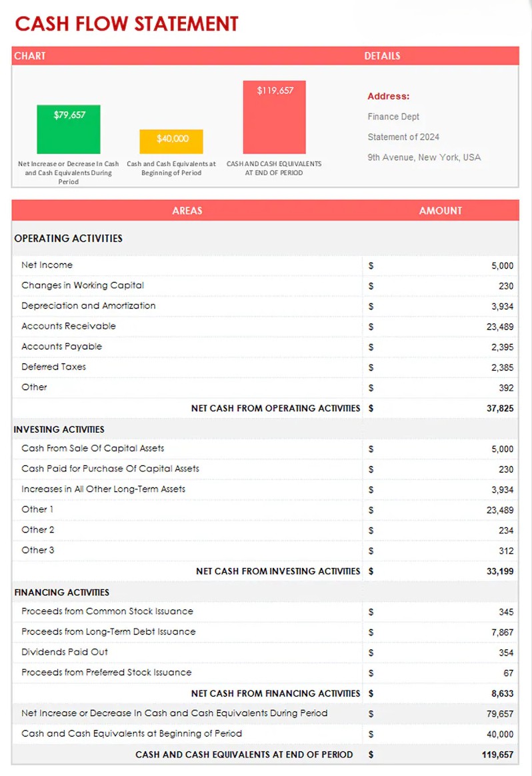Select the end of period total 119,657 cell
The image size is (532, 776).
coord(498,755)
